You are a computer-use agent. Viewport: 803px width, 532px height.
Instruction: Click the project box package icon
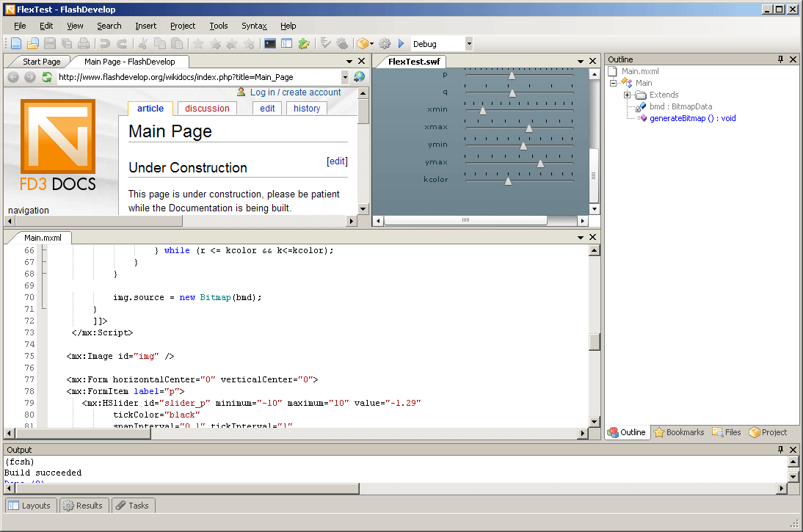click(x=363, y=44)
